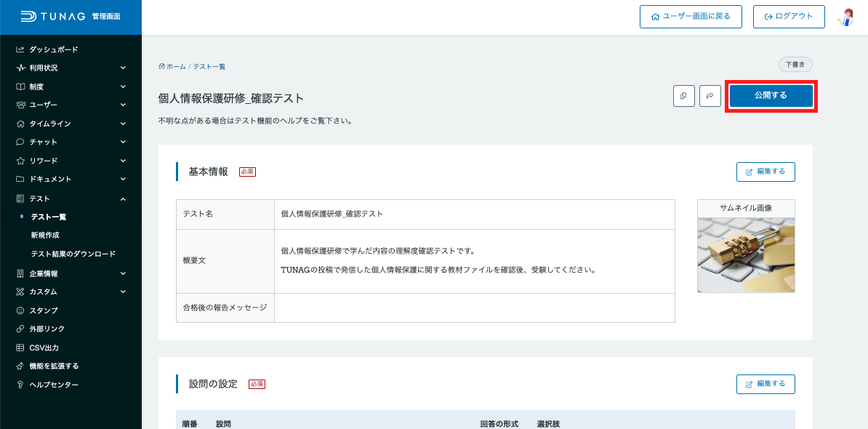Image resolution: width=868 pixels, height=429 pixels.
Task: Open テスト結果のダウンロード in sidebar
Action: click(73, 254)
